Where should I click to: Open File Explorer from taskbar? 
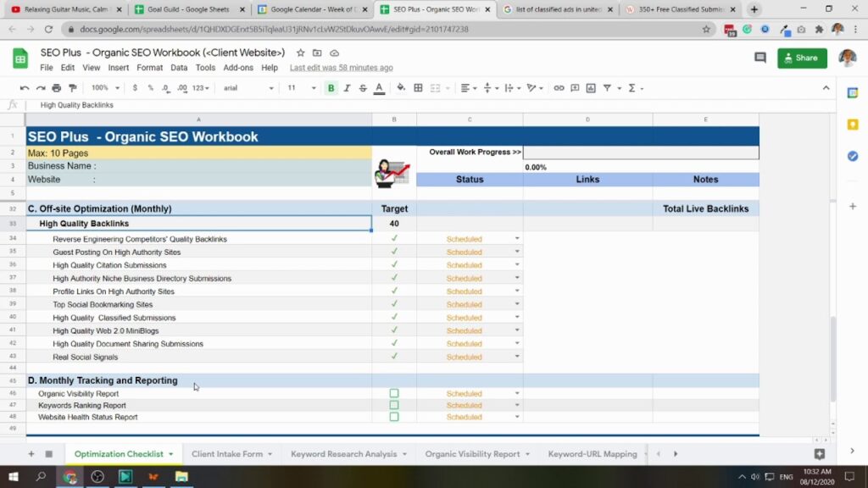[x=181, y=476]
